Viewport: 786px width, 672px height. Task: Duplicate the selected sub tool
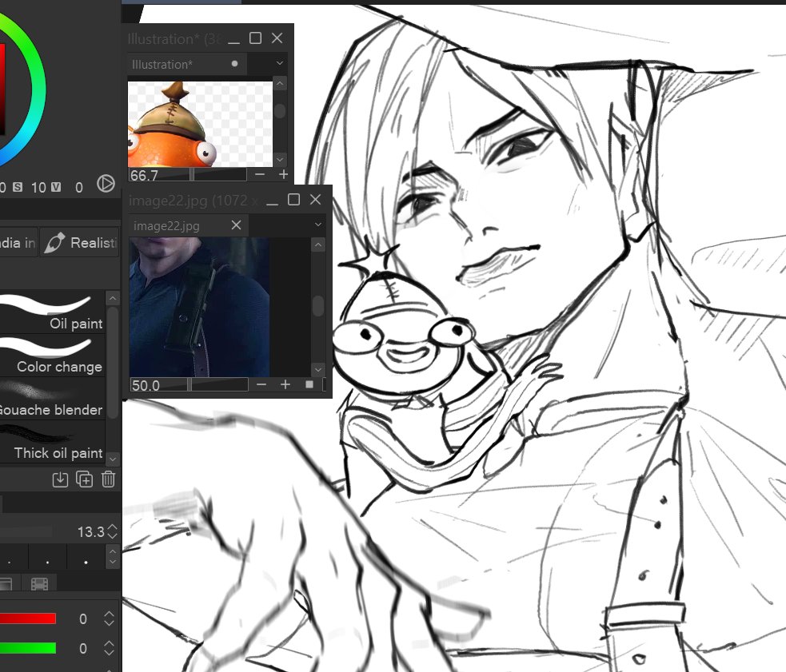pos(84,479)
